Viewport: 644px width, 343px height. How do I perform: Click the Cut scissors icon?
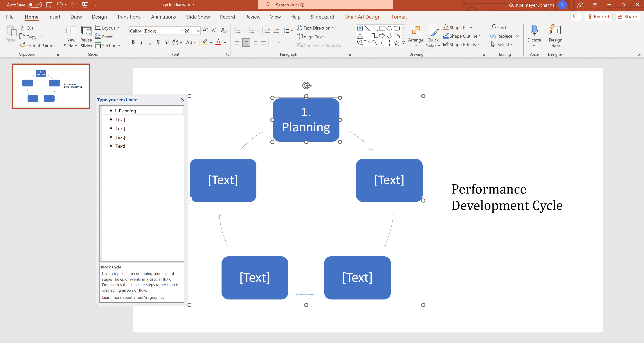point(22,28)
